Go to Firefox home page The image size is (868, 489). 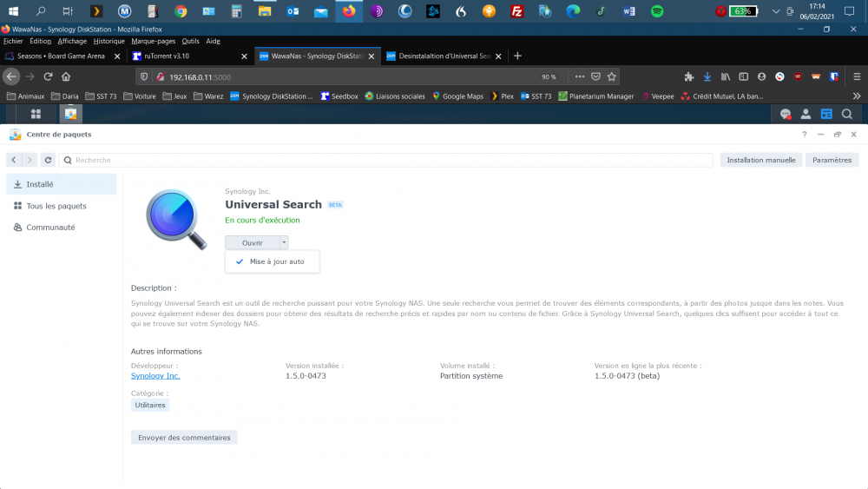click(66, 77)
